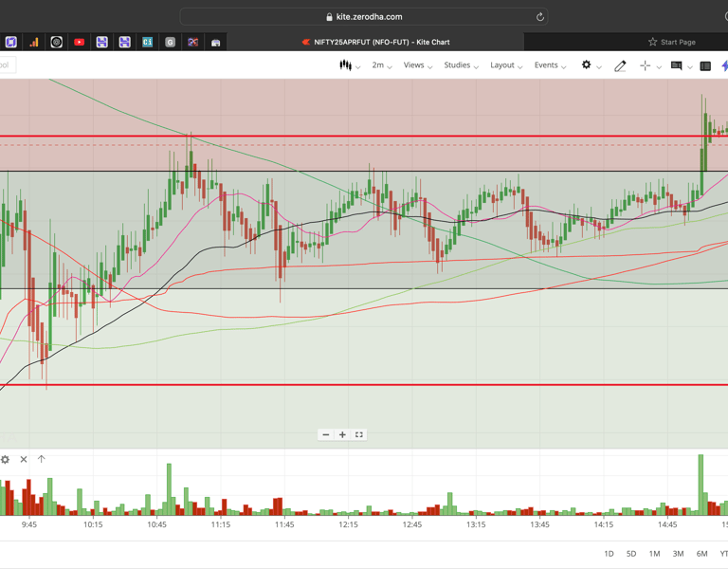Click the 10:45 time axis label
Viewport: 728px width, 569px height.
(156, 524)
